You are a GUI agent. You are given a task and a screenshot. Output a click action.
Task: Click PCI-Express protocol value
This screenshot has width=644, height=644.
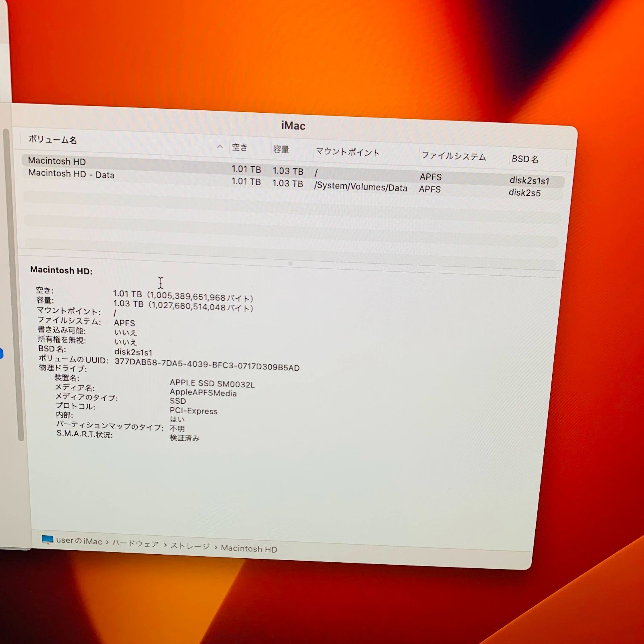coord(194,411)
